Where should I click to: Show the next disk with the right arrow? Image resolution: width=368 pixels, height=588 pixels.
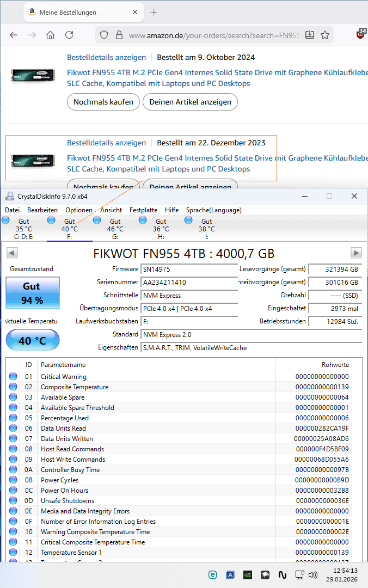point(356,253)
